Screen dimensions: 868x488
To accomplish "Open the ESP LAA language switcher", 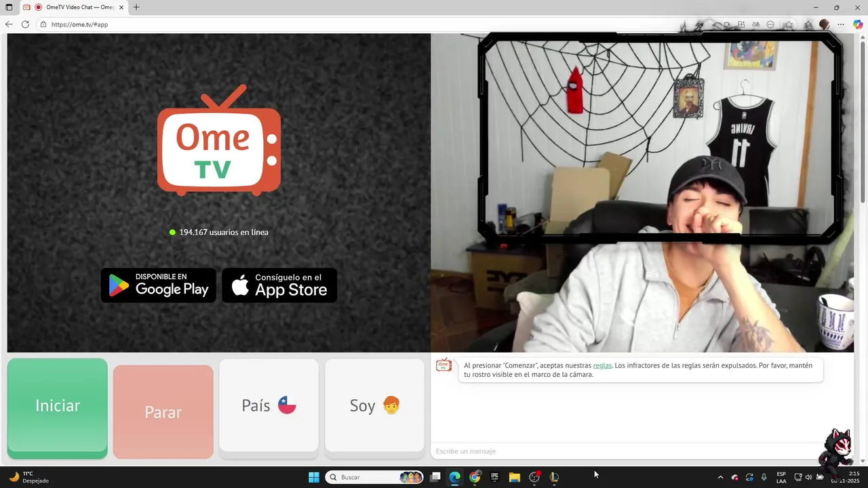I will pyautogui.click(x=781, y=477).
